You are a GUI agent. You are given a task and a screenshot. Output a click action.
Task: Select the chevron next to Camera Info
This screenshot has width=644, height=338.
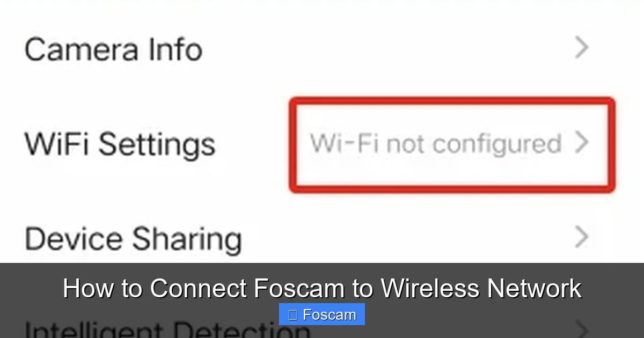[582, 48]
